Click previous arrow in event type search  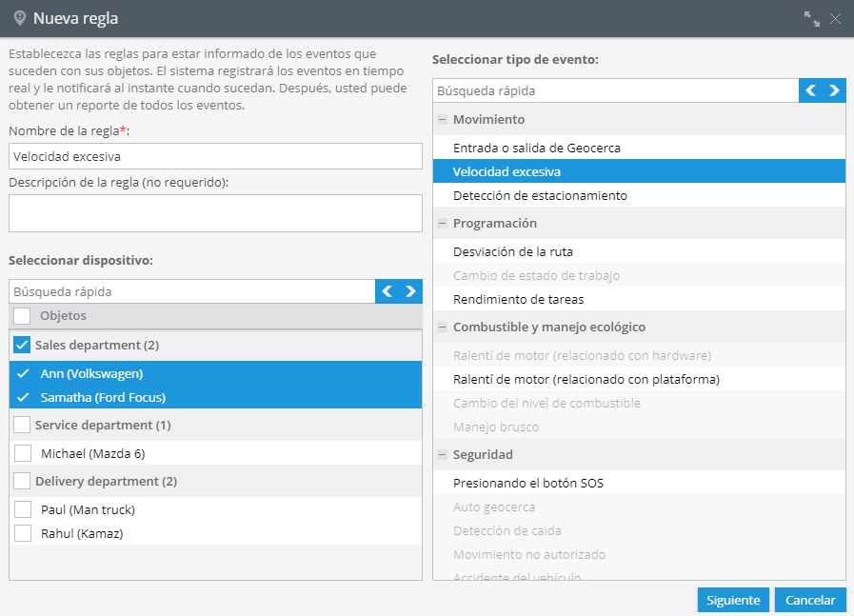811,90
